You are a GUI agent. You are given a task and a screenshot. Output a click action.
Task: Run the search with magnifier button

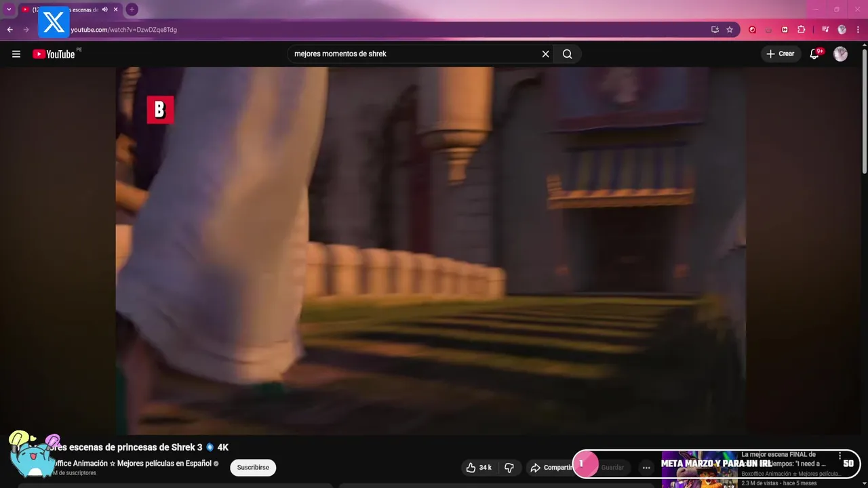point(568,54)
